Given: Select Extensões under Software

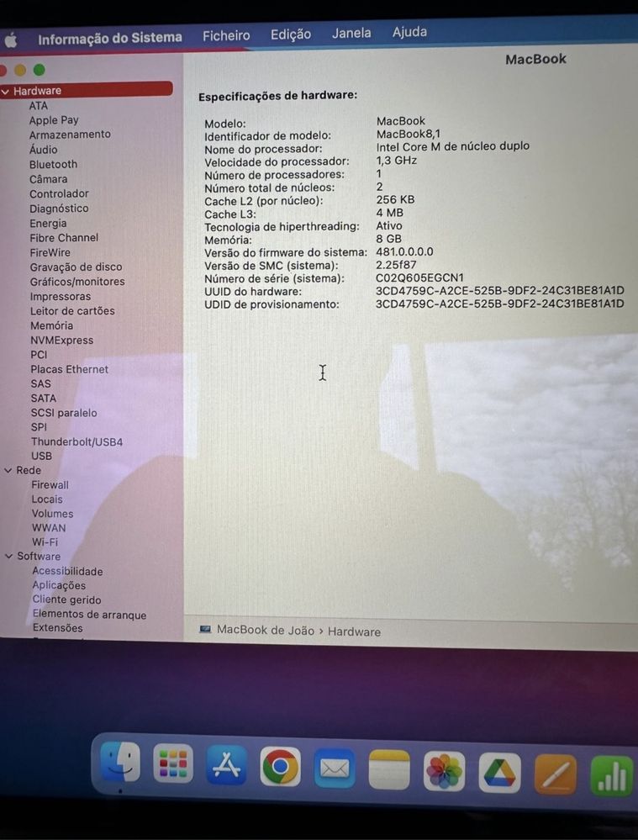Looking at the screenshot, I should [57, 628].
